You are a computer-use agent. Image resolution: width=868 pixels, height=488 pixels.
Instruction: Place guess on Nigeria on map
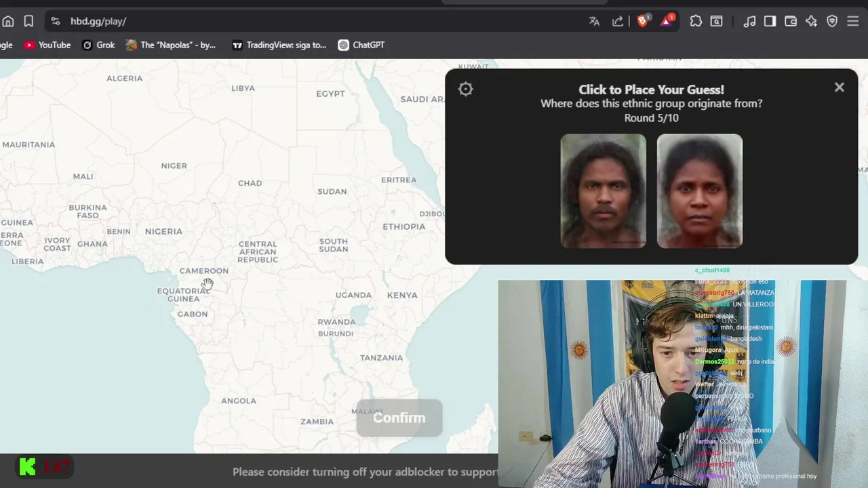163,231
